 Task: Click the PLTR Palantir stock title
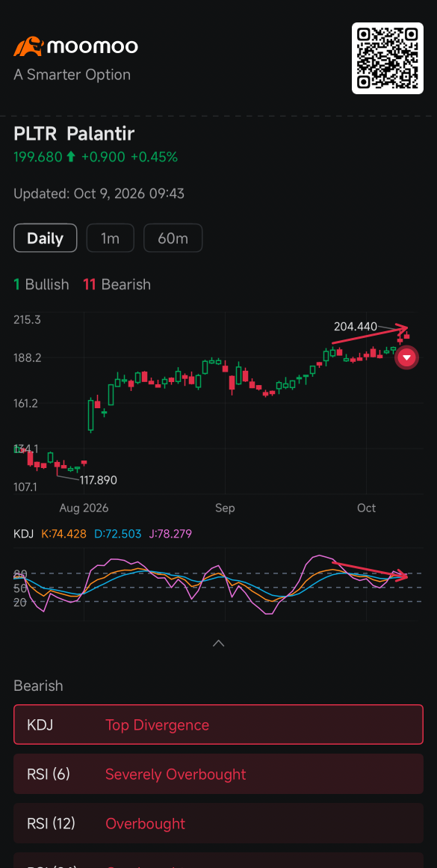pyautogui.click(x=74, y=134)
